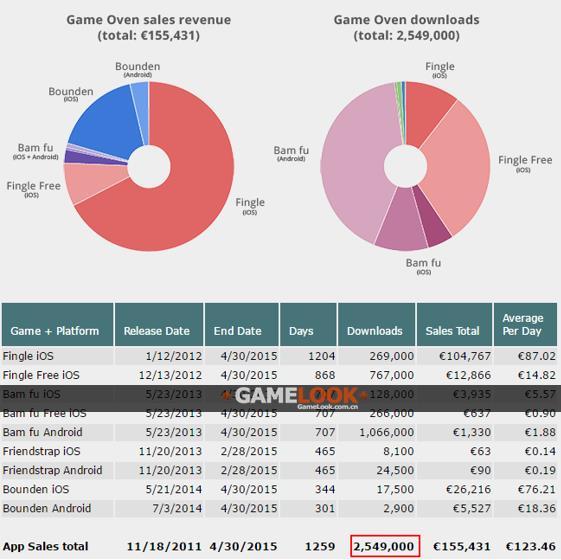The width and height of the screenshot is (561, 560).
Task: Select the 'Friendstrap Android' row name
Action: [x=53, y=470]
